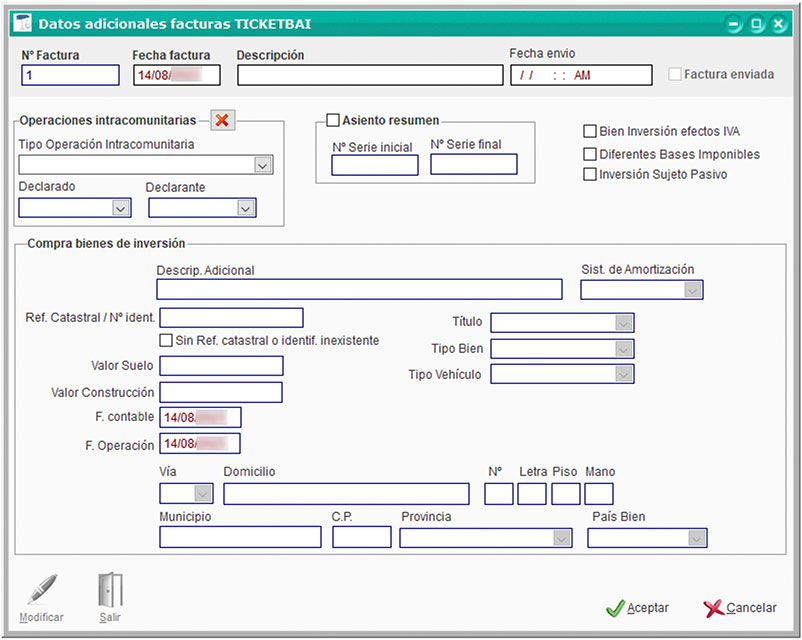Click the F. Operación date field
Viewport: 802px width, 640px height.
click(200, 444)
